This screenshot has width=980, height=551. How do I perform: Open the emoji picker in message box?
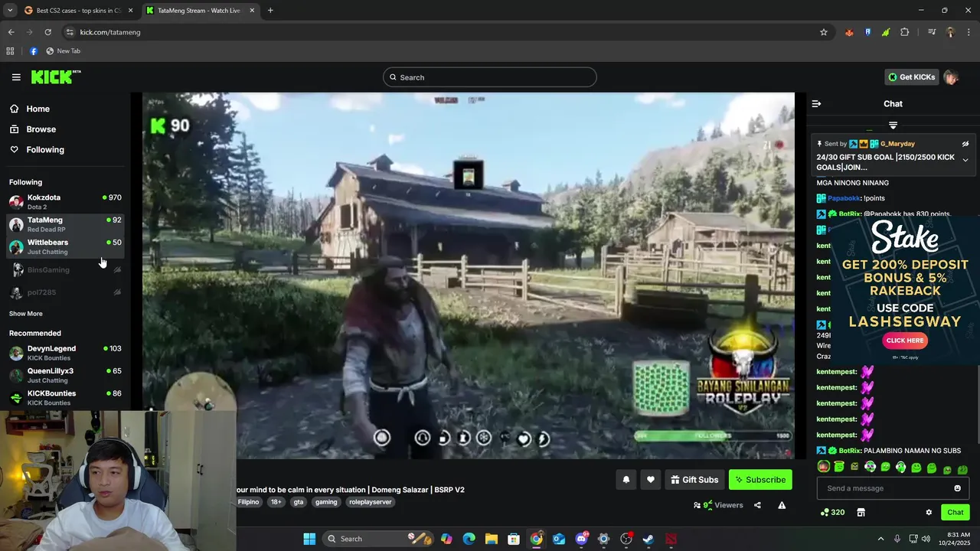957,488
